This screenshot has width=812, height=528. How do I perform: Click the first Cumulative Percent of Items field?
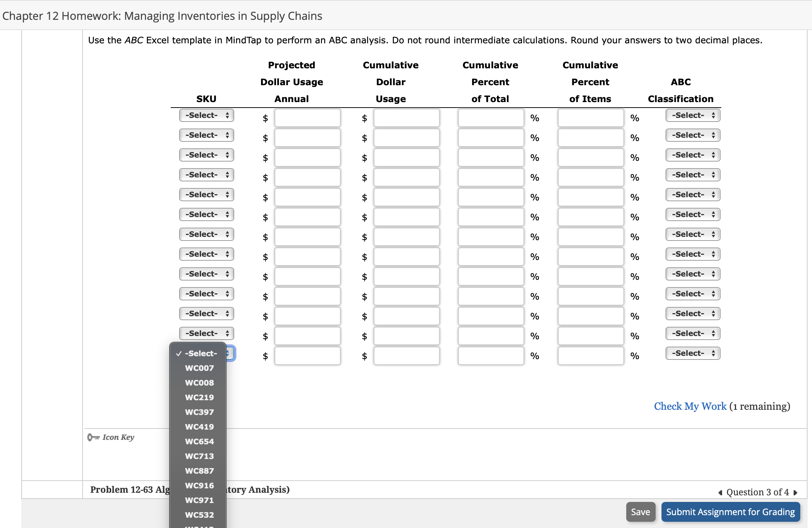(590, 117)
